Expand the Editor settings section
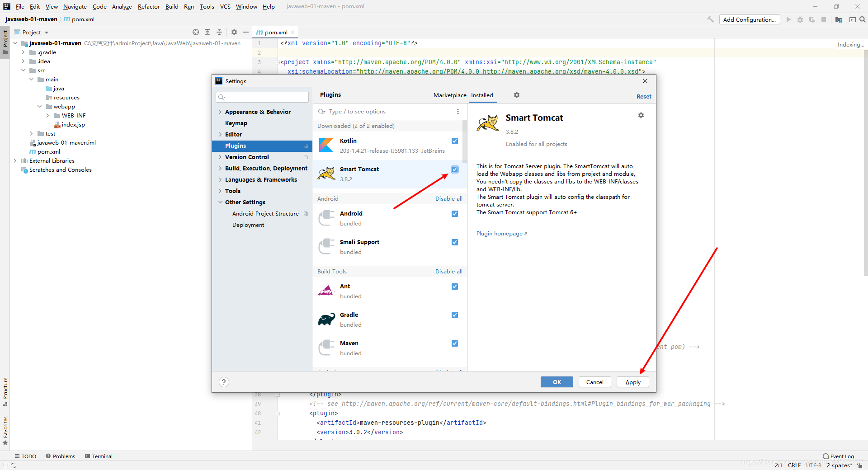Screen dimensions: 868x470 click(x=220, y=135)
